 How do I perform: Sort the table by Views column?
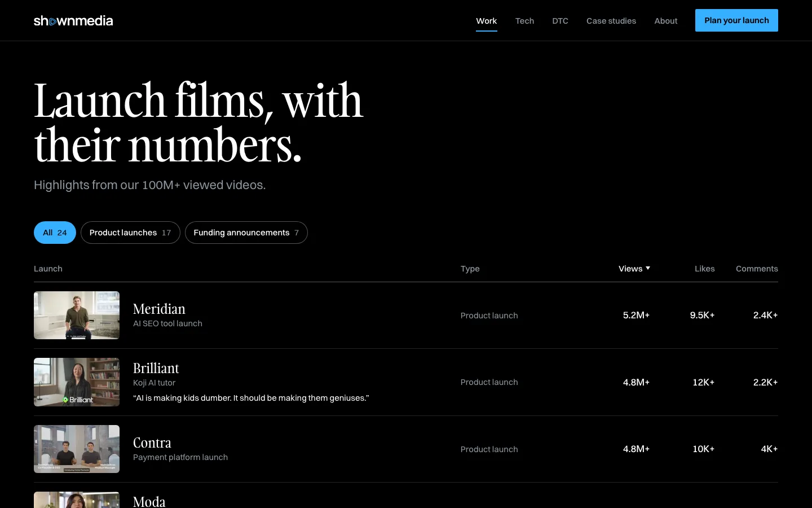coord(634,269)
